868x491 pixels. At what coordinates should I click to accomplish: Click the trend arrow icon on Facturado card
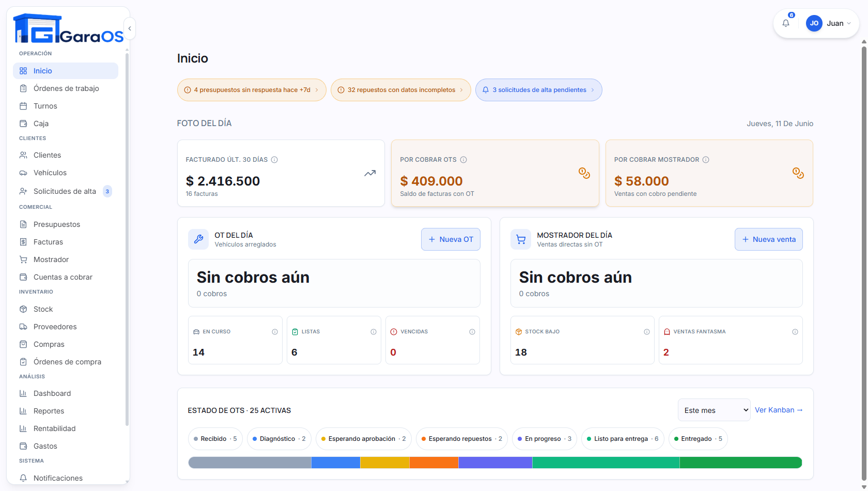click(x=370, y=173)
